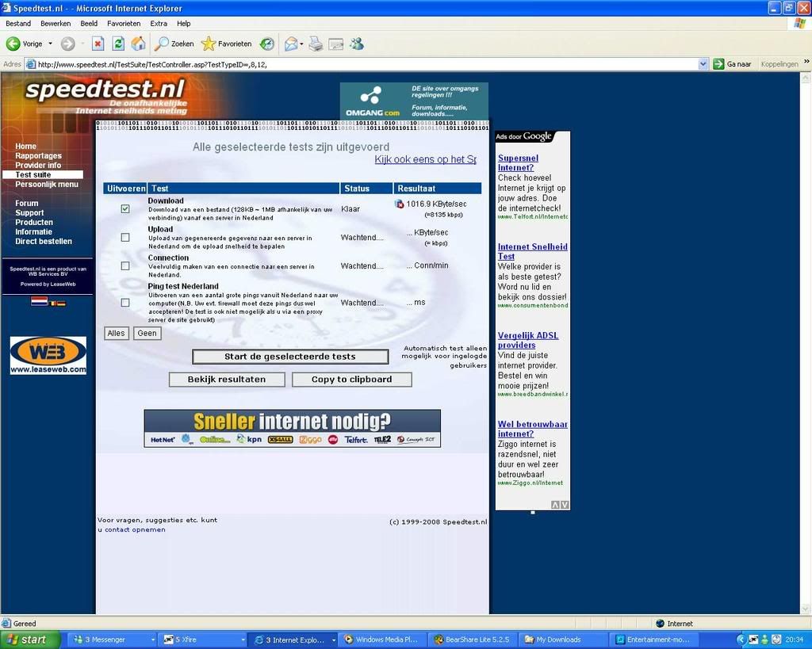Stop page loading with red X icon
Screen dimensions: 812x649
[98, 44]
